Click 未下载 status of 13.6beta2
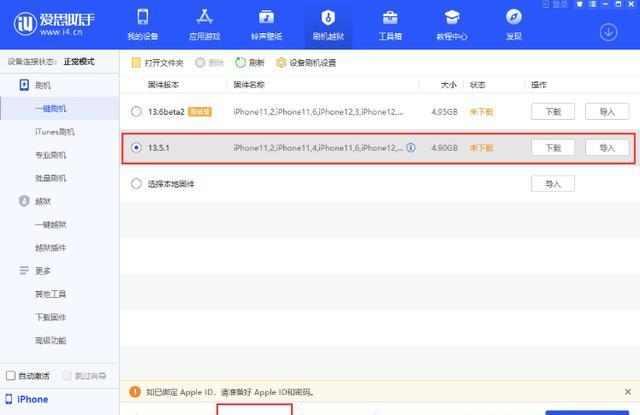This screenshot has height=415, width=640. pos(482,112)
